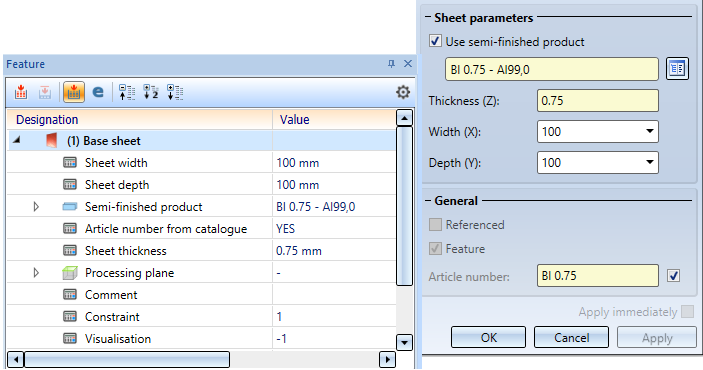Click the Thickness (Z) input field
The image size is (703, 370).
pos(598,100)
